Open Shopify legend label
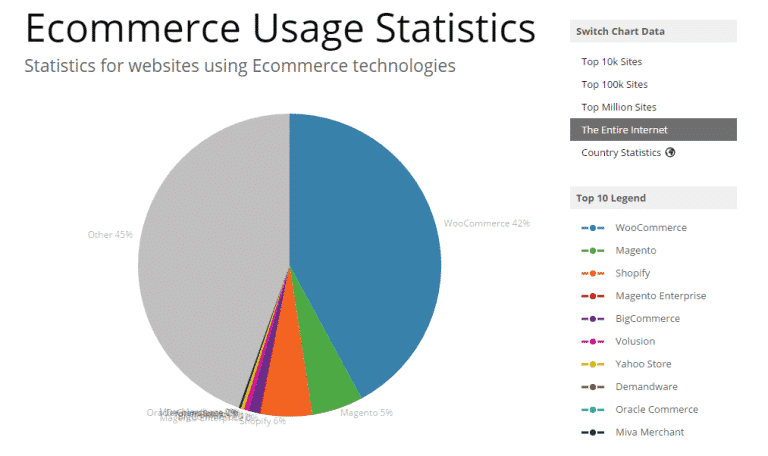Screen dimensions: 768x456 click(633, 273)
